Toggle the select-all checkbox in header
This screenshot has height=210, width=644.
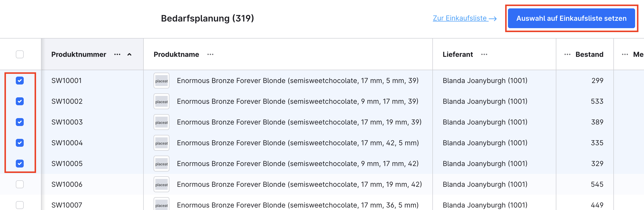(x=20, y=55)
